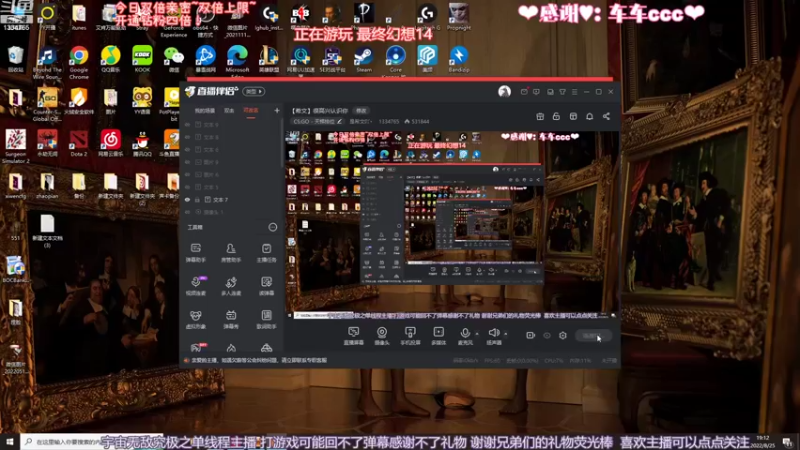The height and width of the screenshot is (450, 800).
Task: Add a 摄像头 camera source
Action: pyautogui.click(x=382, y=336)
